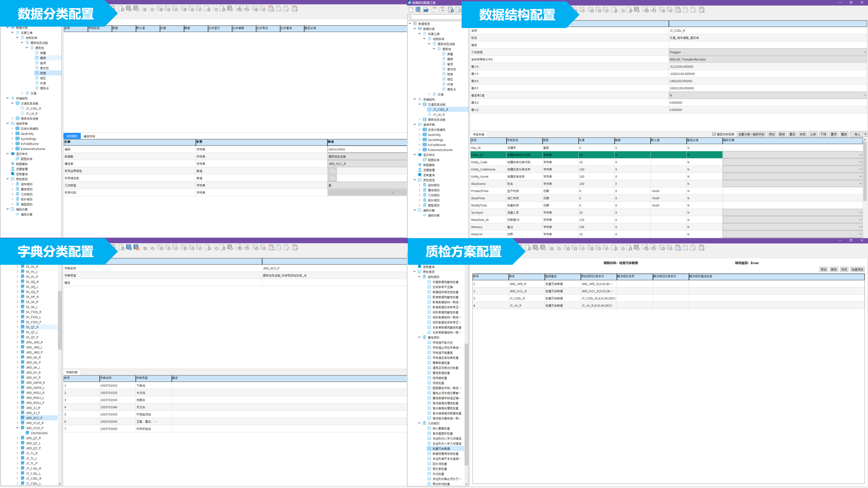The width and height of the screenshot is (868, 488).
Task: Select the GeoEntity table icon in the top-left tree
Action: [18, 134]
